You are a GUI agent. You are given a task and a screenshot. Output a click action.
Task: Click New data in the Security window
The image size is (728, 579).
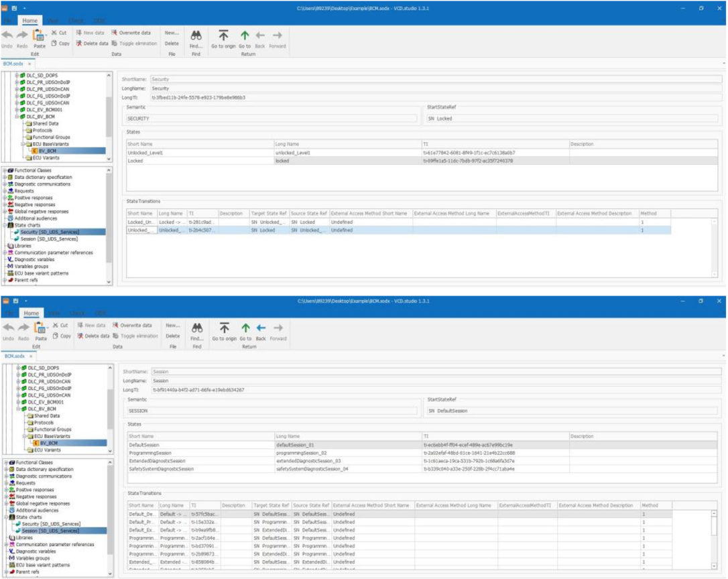click(x=90, y=33)
